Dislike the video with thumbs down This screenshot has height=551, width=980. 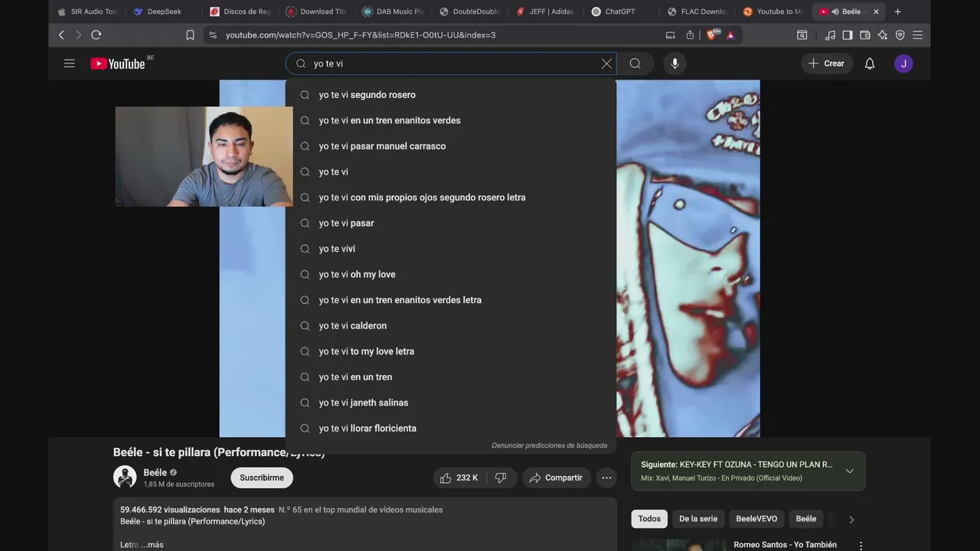pos(501,478)
